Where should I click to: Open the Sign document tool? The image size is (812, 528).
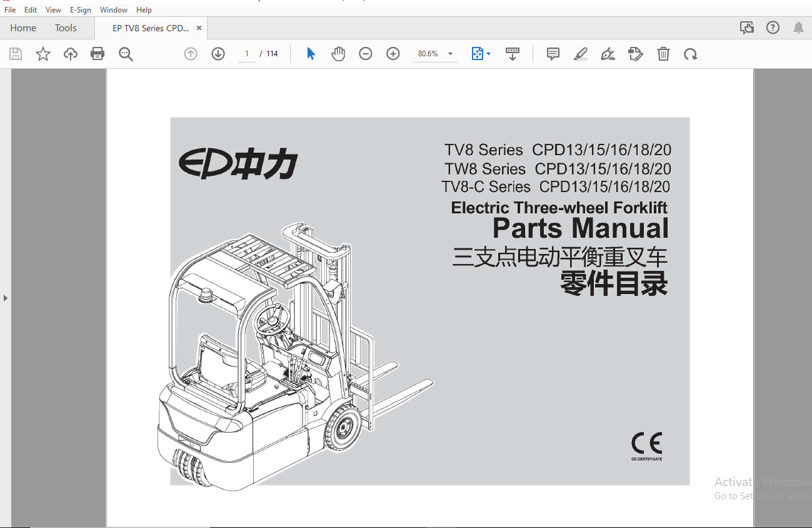click(x=608, y=54)
